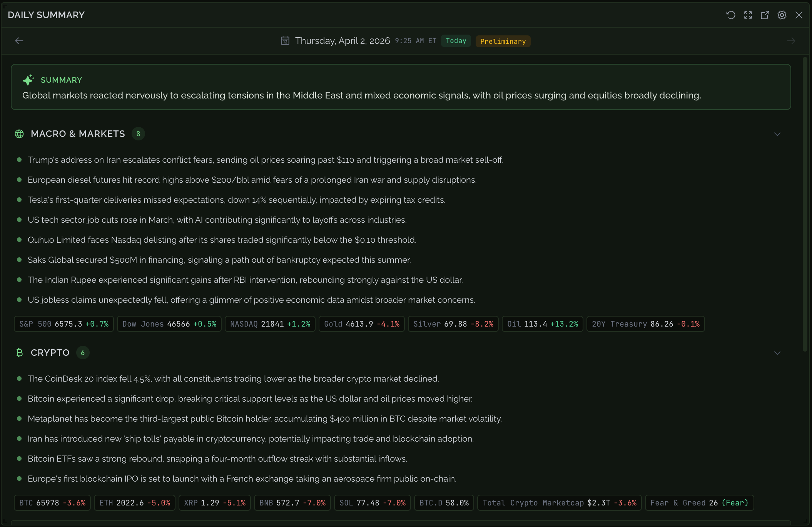Screen dimensions: 812x527
Task: Click the globe icon next to MACRO & MARKETS
Action: click(x=19, y=134)
